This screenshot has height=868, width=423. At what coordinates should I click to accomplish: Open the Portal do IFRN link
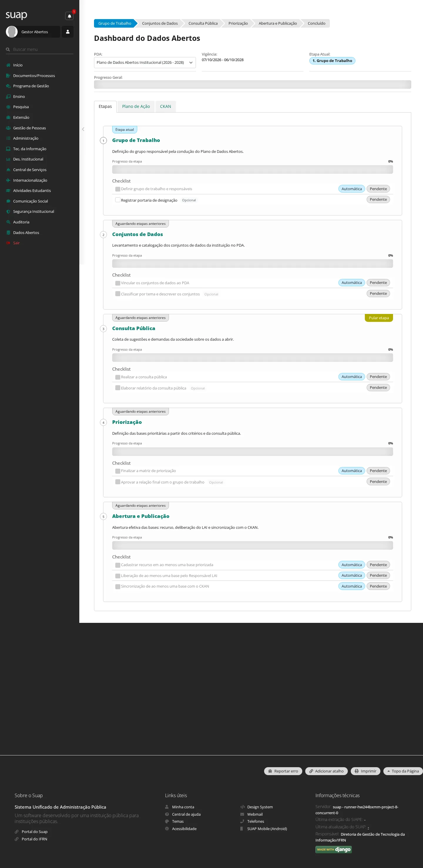[x=34, y=839]
